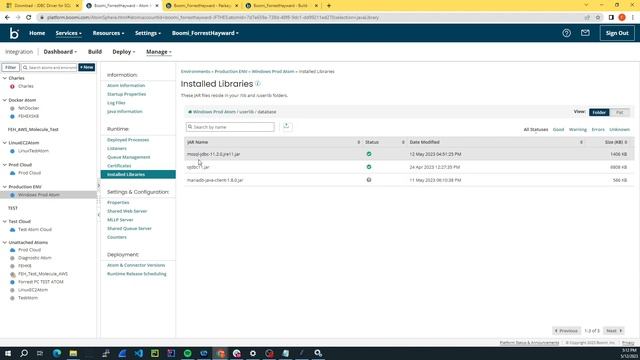Click Environments breadcrumb link

(196, 71)
